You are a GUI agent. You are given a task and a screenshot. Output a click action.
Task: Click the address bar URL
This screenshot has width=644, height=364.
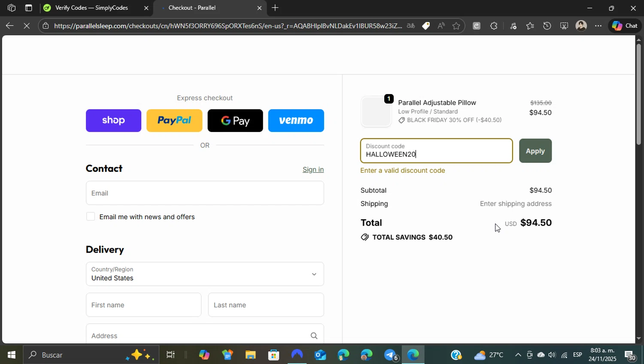point(228,26)
